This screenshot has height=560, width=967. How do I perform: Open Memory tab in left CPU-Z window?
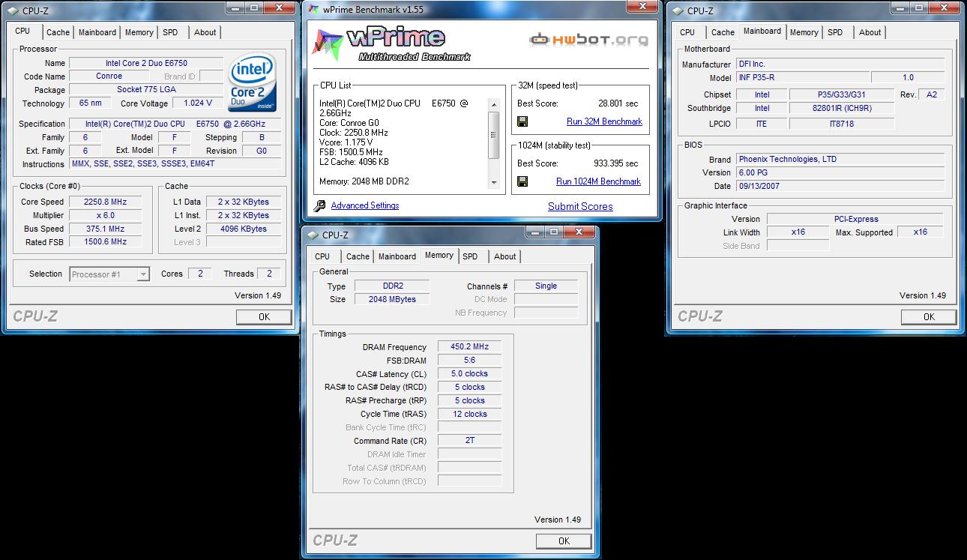[139, 32]
